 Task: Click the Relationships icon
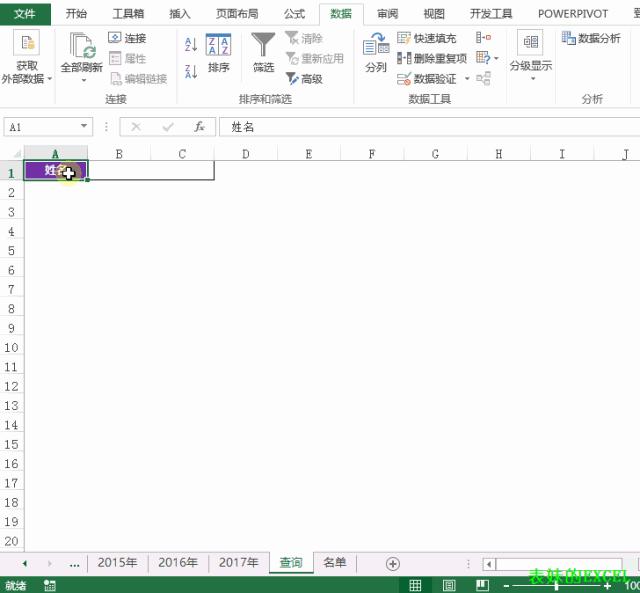pyautogui.click(x=484, y=78)
